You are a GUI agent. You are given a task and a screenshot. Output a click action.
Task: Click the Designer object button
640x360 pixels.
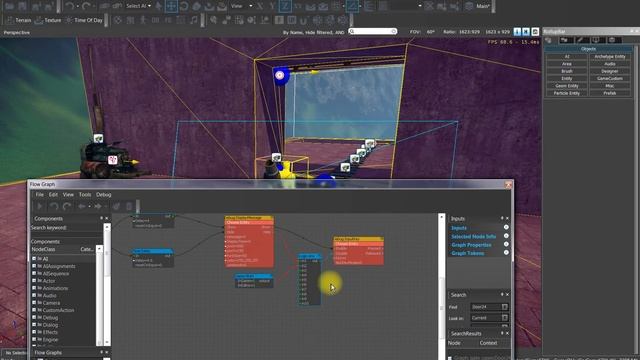pyautogui.click(x=610, y=71)
